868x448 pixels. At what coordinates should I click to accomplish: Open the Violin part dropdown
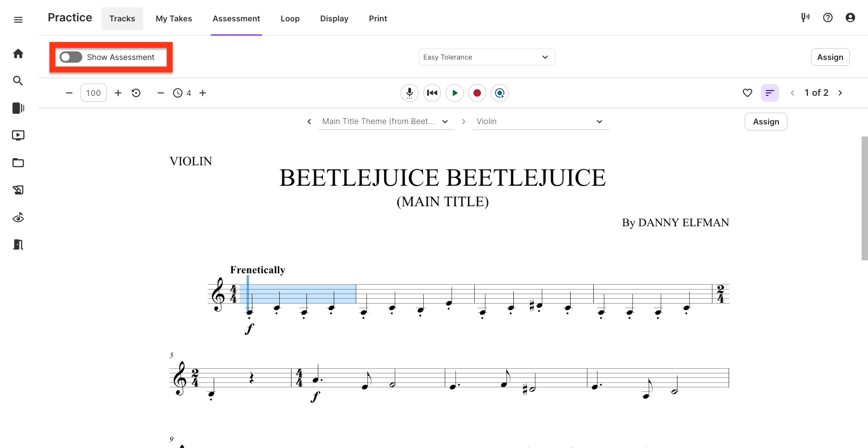point(541,121)
